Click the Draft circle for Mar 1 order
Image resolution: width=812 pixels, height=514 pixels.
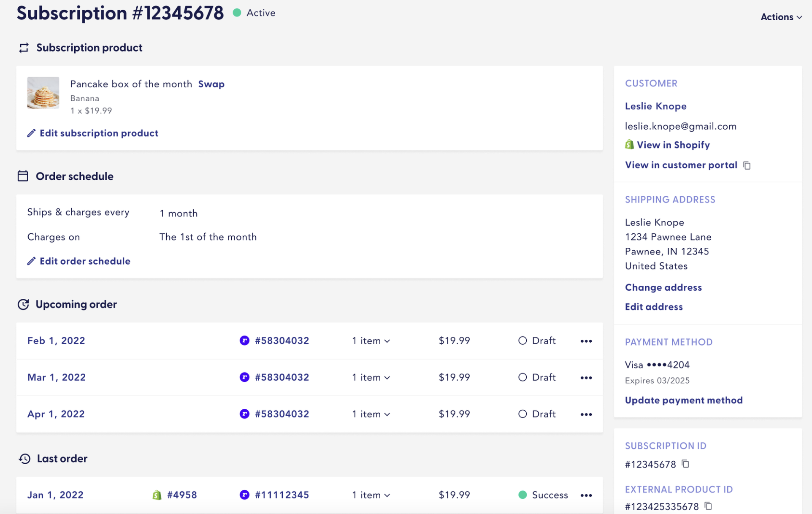522,377
